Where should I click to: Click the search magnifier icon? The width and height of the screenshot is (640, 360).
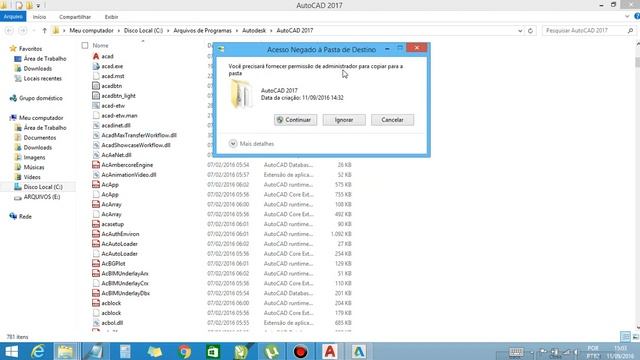point(630,31)
